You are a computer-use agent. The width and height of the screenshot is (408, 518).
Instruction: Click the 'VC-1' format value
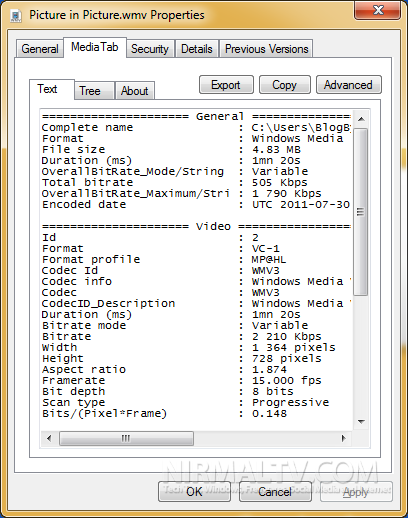click(266, 249)
